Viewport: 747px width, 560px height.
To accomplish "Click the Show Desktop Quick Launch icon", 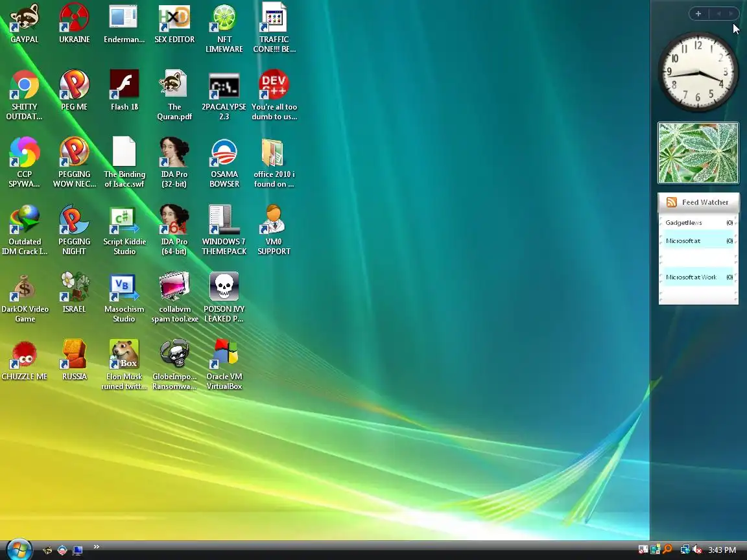I will pyautogui.click(x=77, y=550).
